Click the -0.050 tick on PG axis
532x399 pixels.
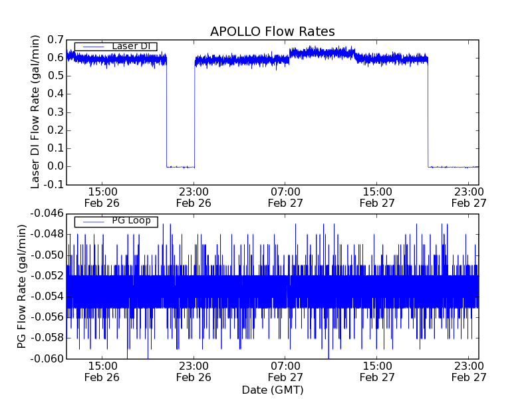click(x=47, y=255)
